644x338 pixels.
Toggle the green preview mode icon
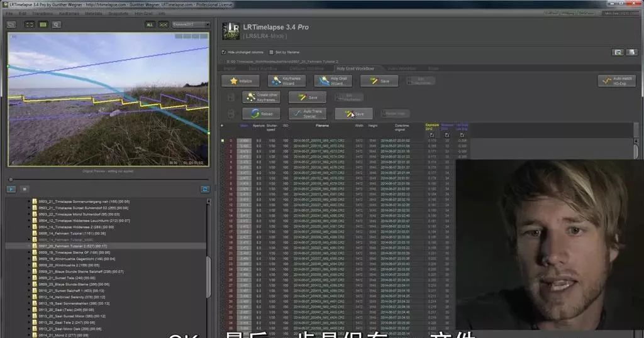tap(43, 25)
